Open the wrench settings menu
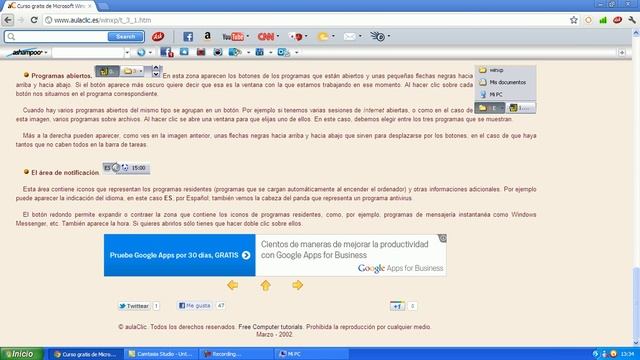640x360 pixels. (632, 20)
